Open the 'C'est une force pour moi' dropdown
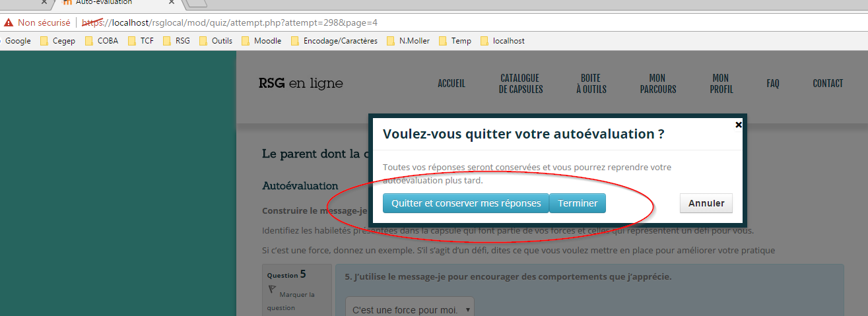Viewport: 868px width, 316px height. click(410, 309)
